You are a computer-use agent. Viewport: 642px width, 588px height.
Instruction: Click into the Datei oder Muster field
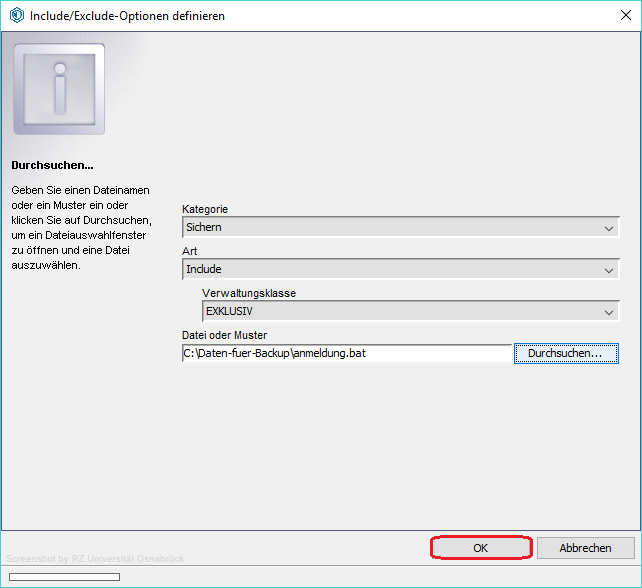pyautogui.click(x=346, y=353)
